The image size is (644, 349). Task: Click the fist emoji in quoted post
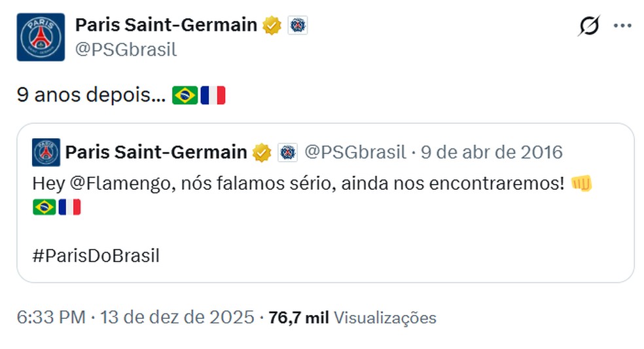[581, 184]
